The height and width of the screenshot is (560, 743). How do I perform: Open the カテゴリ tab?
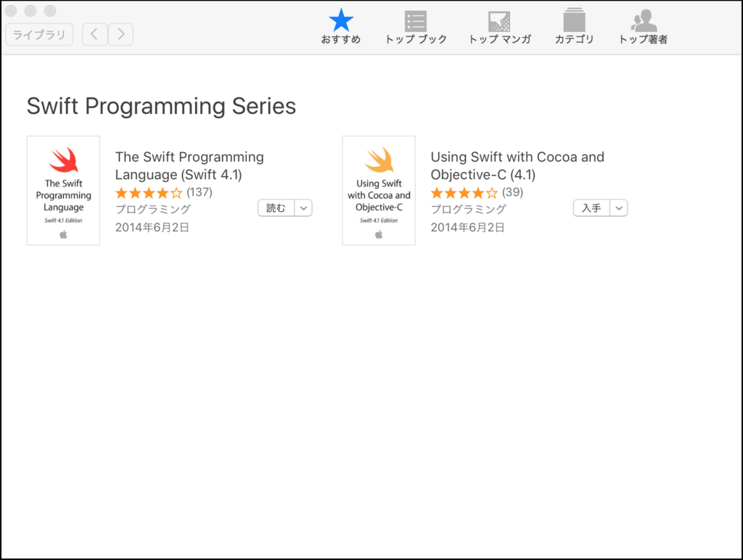click(x=575, y=27)
